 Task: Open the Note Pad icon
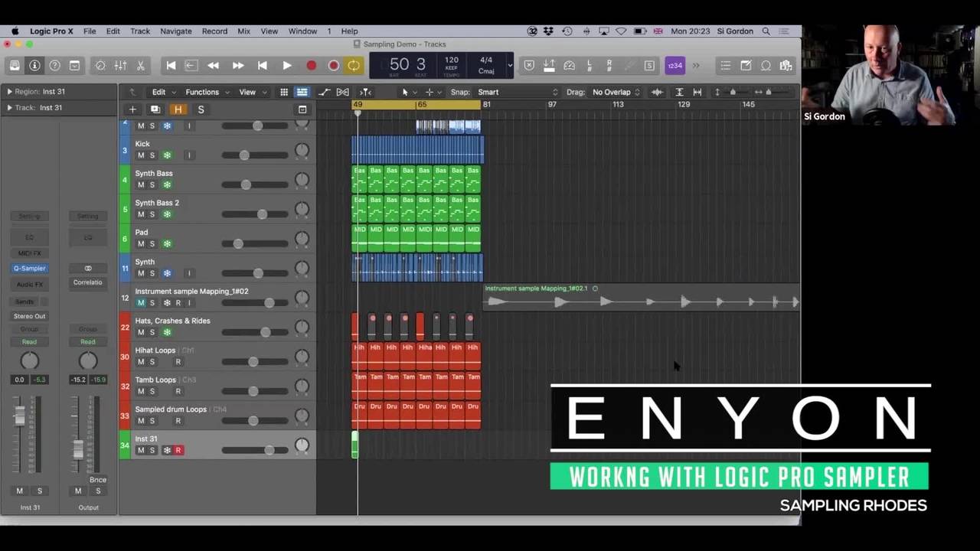pyautogui.click(x=746, y=66)
